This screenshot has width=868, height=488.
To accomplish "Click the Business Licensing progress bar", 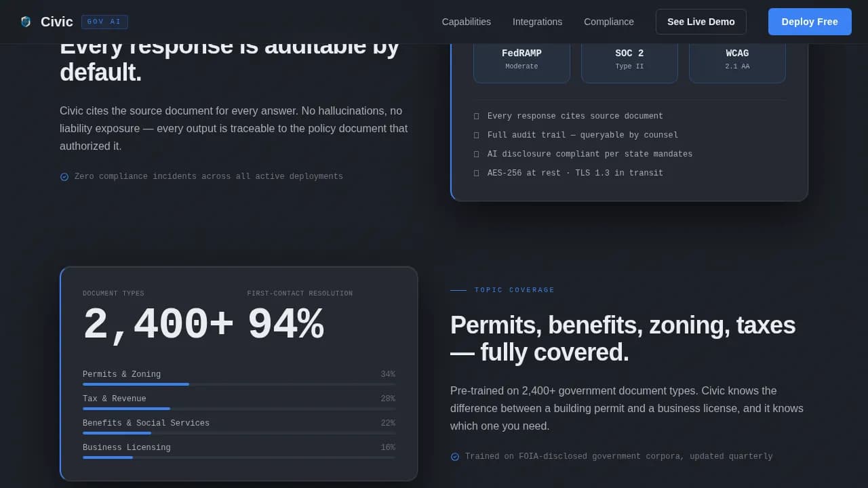I will 239,457.
